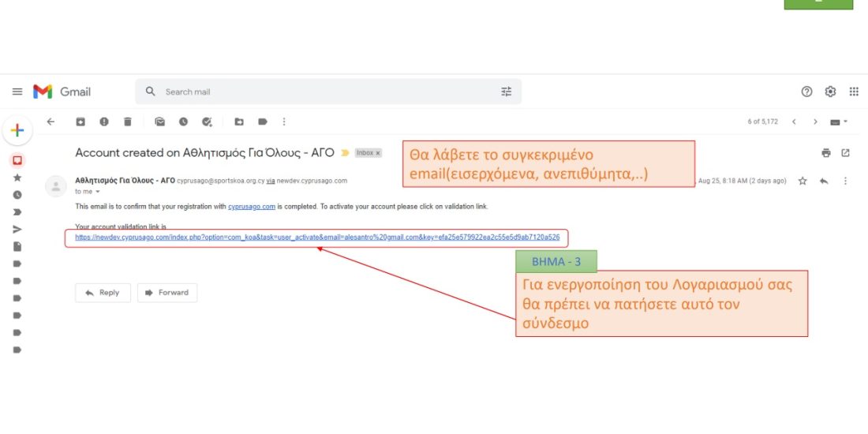Viewport: 868px width, 434px height.
Task: Click into the Search mail field
Action: 328,92
